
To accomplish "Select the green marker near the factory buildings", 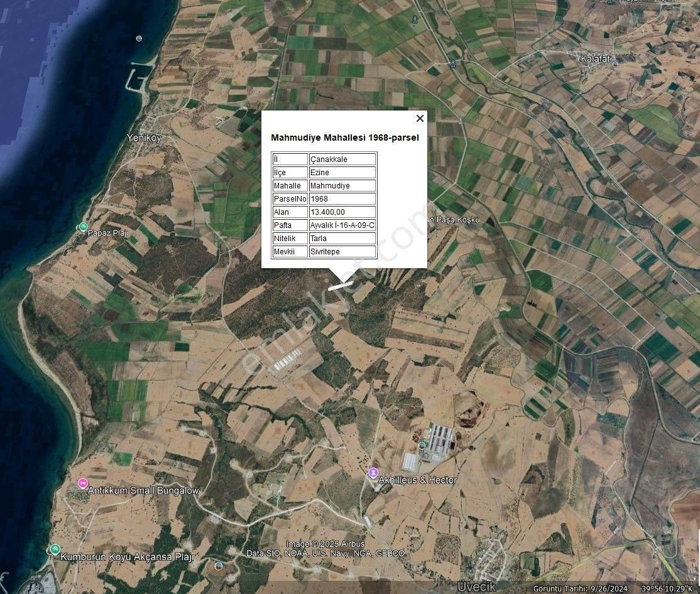I will click(422, 446).
